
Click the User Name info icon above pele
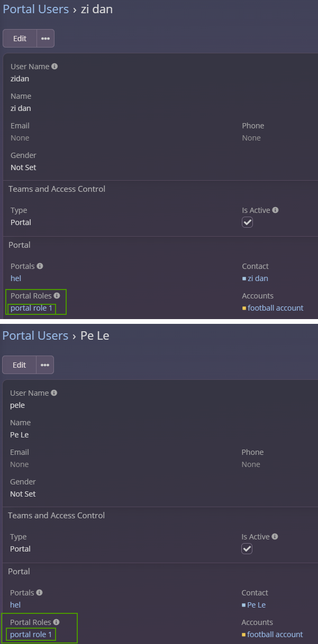click(54, 393)
